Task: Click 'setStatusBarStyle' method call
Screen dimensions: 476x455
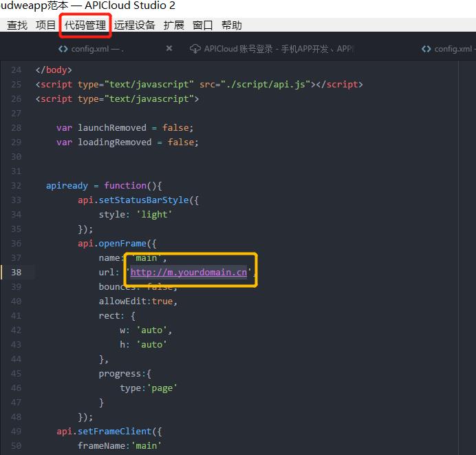Action: coord(144,200)
